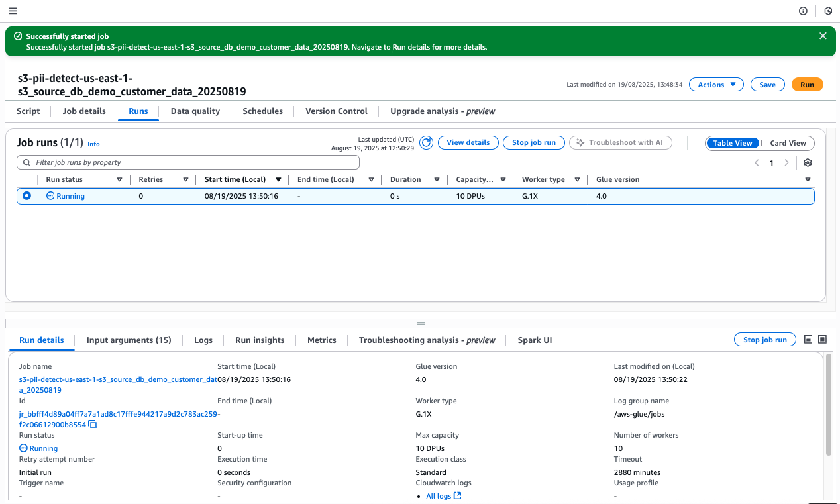
Task: Open Capacity column filter arrow
Action: (x=503, y=179)
